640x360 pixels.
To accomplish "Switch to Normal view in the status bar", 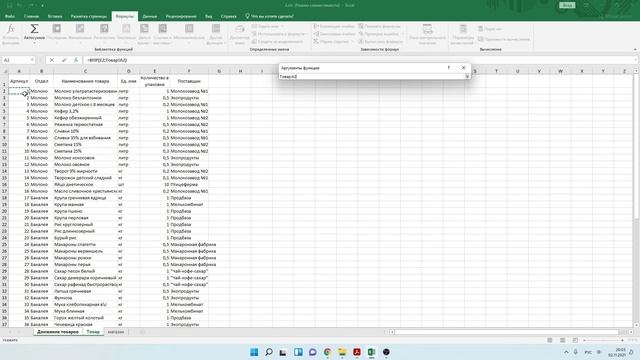I will click(x=550, y=340).
